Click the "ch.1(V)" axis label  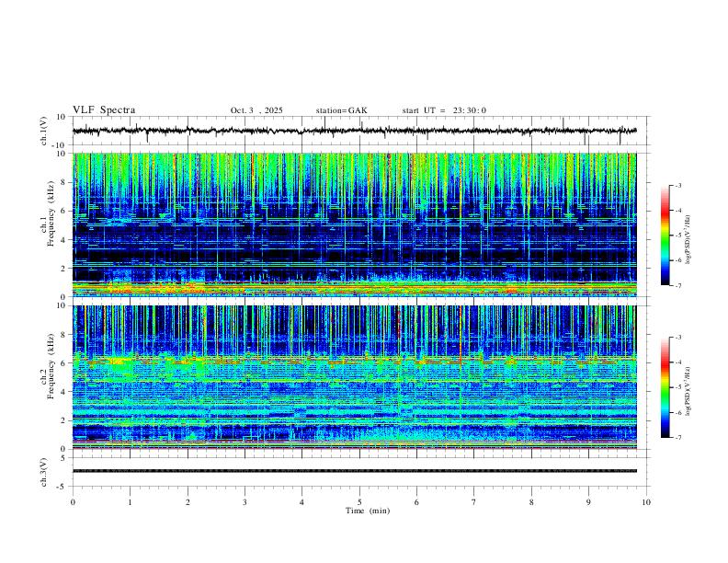point(44,131)
